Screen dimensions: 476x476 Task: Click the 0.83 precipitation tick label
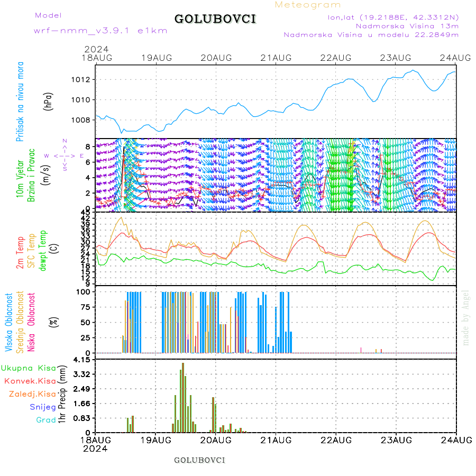tap(82, 418)
